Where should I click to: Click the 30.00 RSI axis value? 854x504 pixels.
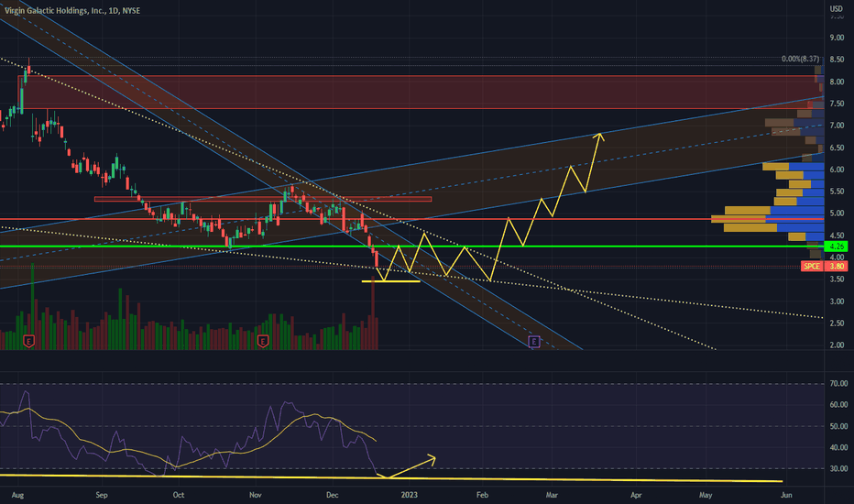(x=838, y=468)
